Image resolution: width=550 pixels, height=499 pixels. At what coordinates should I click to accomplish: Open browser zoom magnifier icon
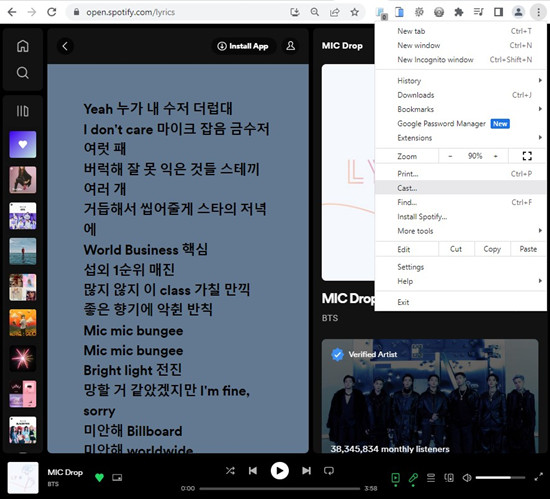[x=315, y=12]
